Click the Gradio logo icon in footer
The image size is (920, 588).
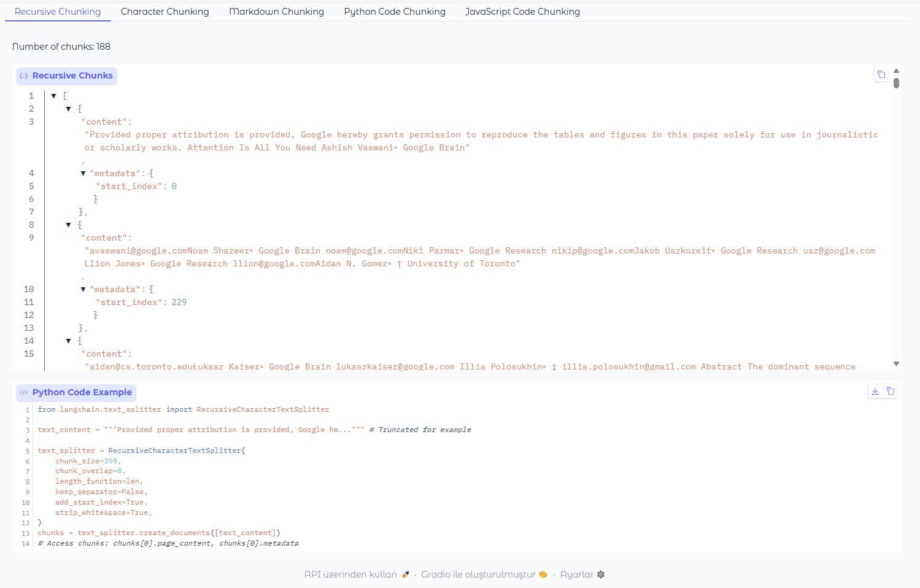[543, 574]
